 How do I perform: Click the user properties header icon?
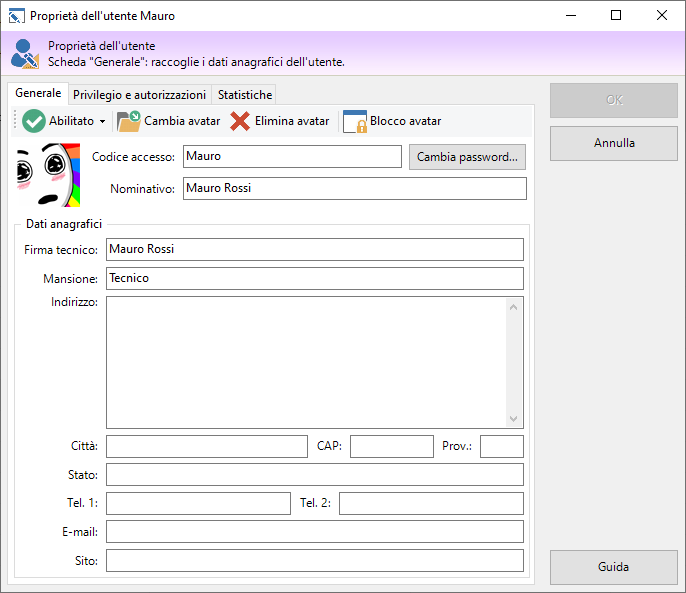[x=25, y=54]
